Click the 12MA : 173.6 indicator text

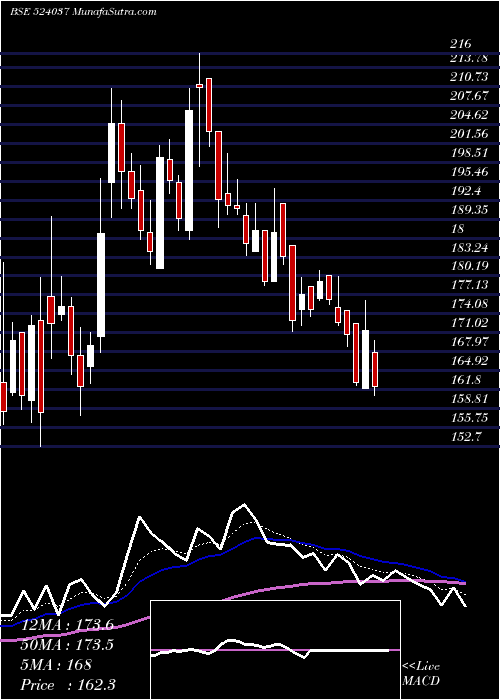coord(67,625)
